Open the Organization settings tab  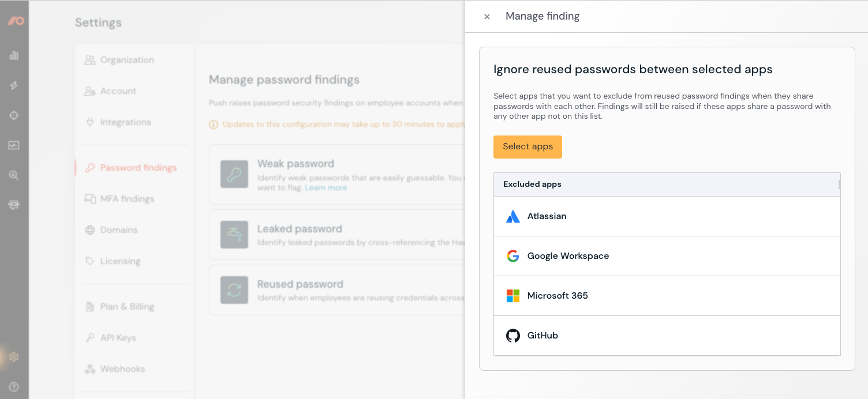127,60
